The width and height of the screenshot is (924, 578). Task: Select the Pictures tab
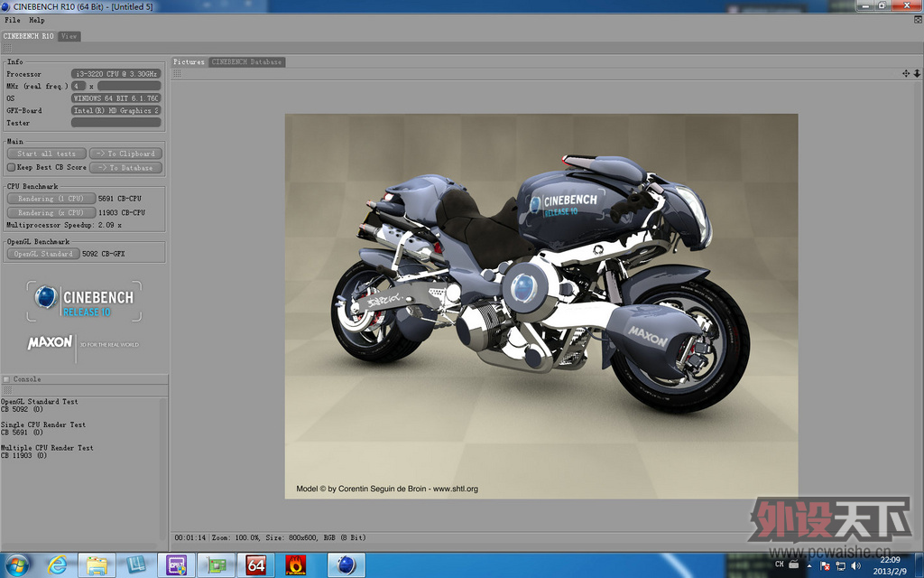coord(189,62)
